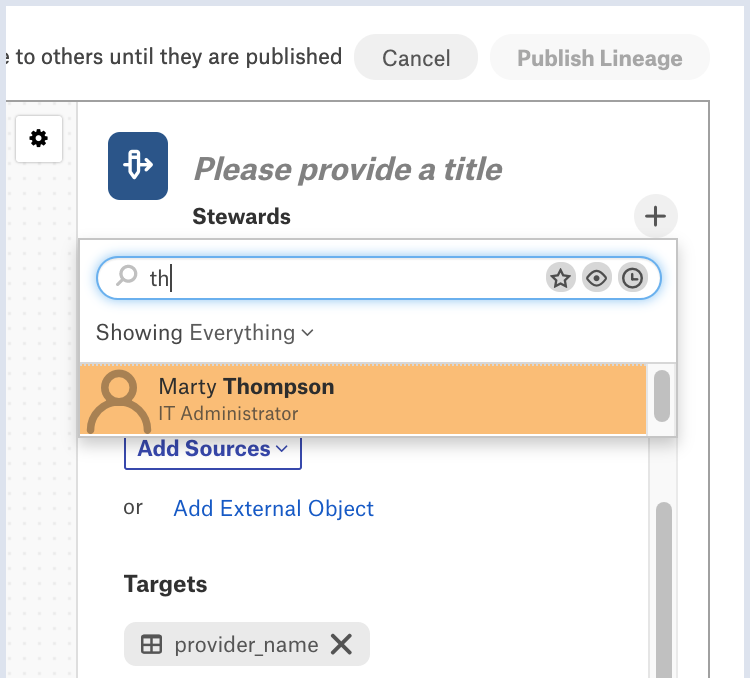Click the chevron next to Showing Everything

pos(308,333)
